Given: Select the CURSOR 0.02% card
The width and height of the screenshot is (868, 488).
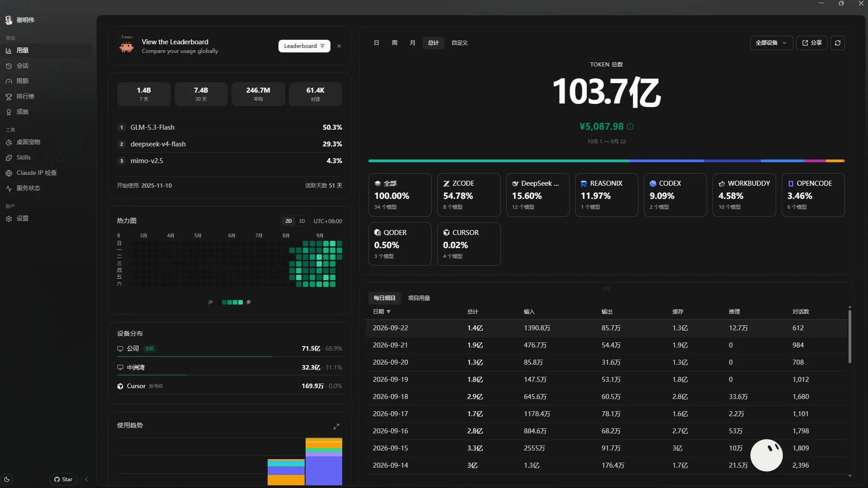Looking at the screenshot, I should coord(469,244).
